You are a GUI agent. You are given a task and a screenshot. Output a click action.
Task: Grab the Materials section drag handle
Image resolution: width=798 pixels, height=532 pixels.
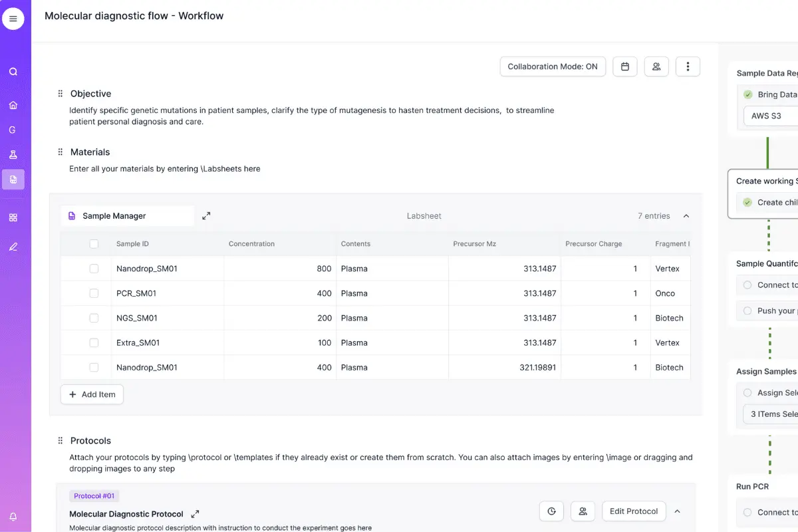click(x=61, y=152)
